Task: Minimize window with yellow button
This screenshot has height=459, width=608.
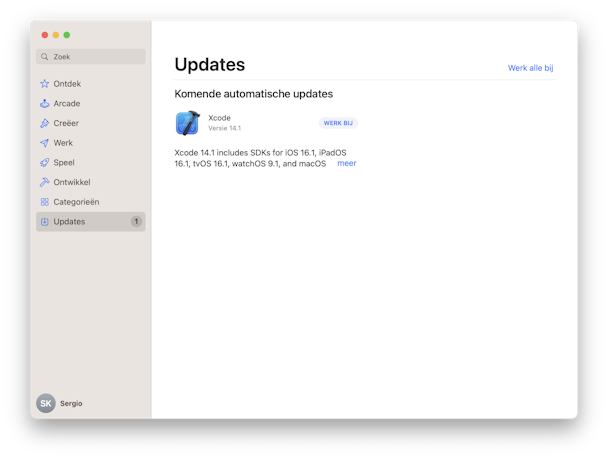Action: click(x=56, y=35)
